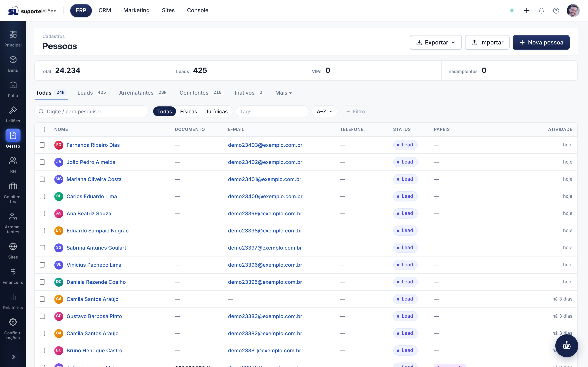This screenshot has height=367, width=588.
Task: Open the Financeiro dollar icon
Action: click(x=13, y=272)
